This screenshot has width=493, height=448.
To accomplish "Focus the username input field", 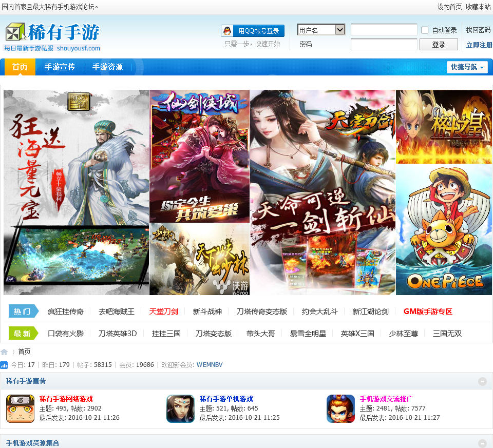I will [384, 30].
